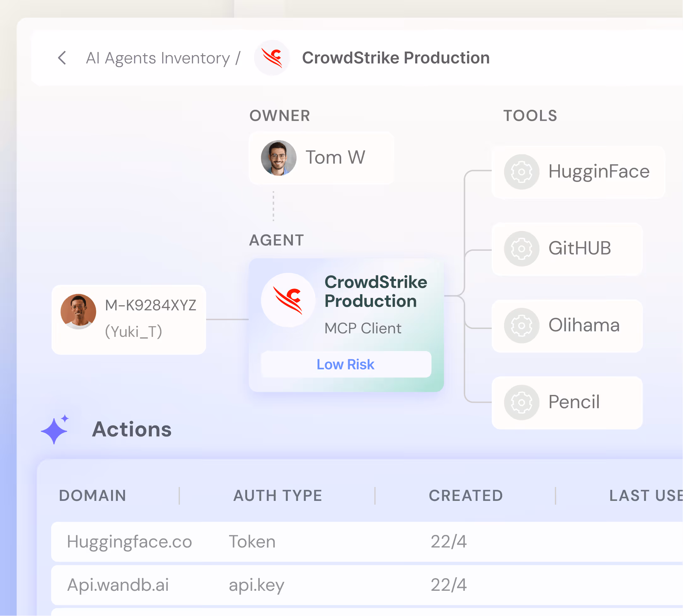Click the Olihama gear icon
The image size is (683, 616).
pyautogui.click(x=521, y=326)
